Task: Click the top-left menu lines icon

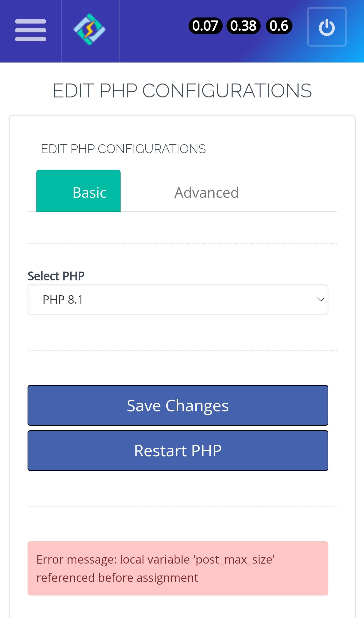Action: [x=30, y=30]
